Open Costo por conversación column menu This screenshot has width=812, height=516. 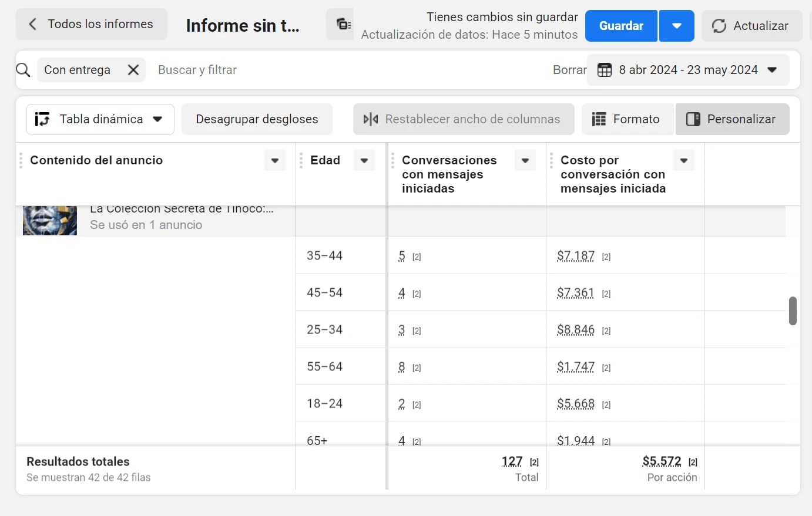tap(684, 160)
